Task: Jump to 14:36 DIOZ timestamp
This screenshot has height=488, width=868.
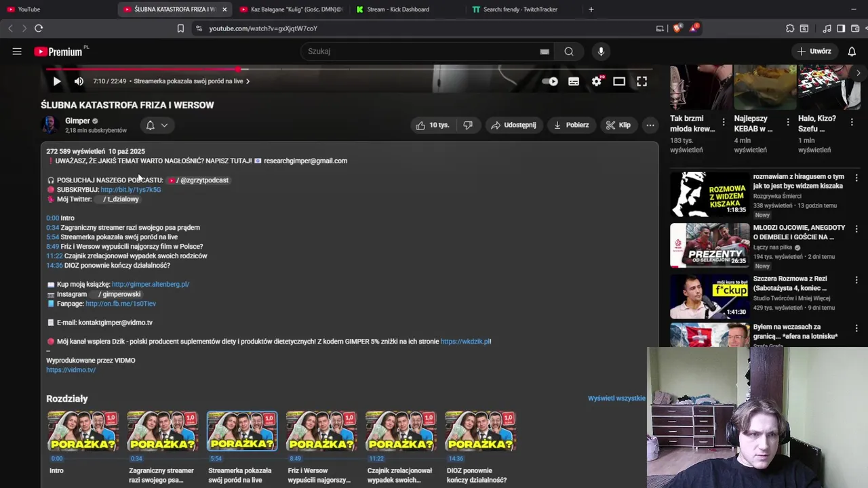Action: pos(54,266)
